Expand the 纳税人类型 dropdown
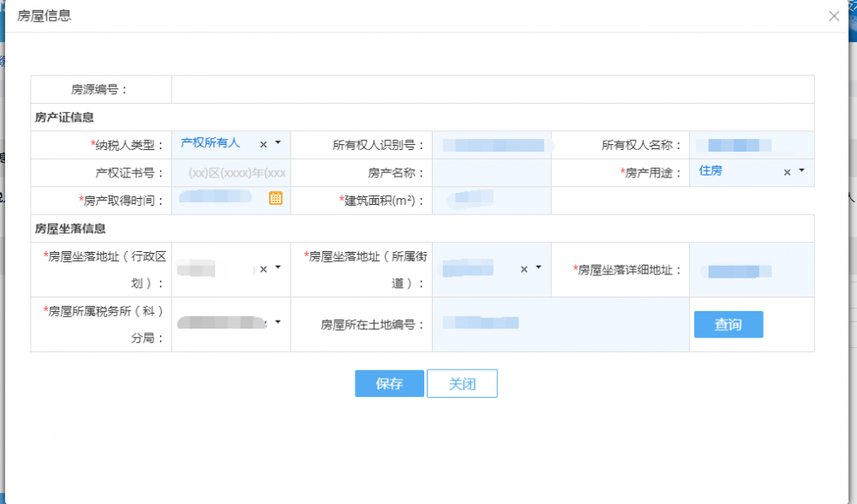857x504 pixels. pyautogui.click(x=279, y=143)
